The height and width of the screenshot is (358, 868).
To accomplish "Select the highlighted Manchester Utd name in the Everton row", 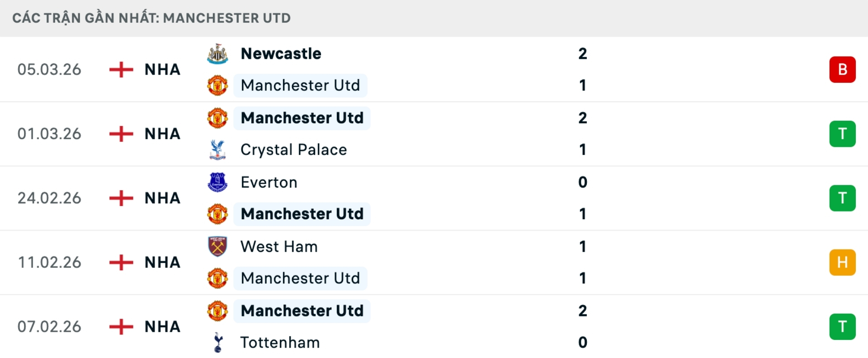I will pyautogui.click(x=302, y=214).
